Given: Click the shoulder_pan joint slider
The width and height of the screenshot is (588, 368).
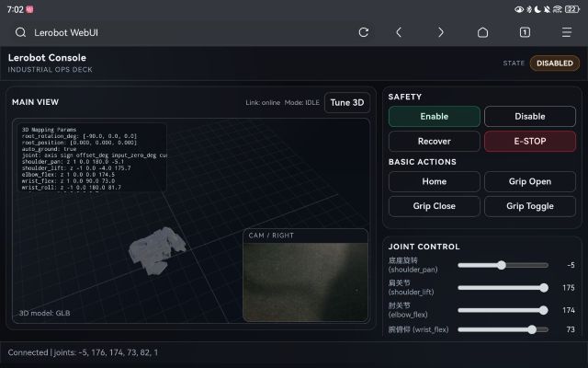Looking at the screenshot, I should point(502,265).
